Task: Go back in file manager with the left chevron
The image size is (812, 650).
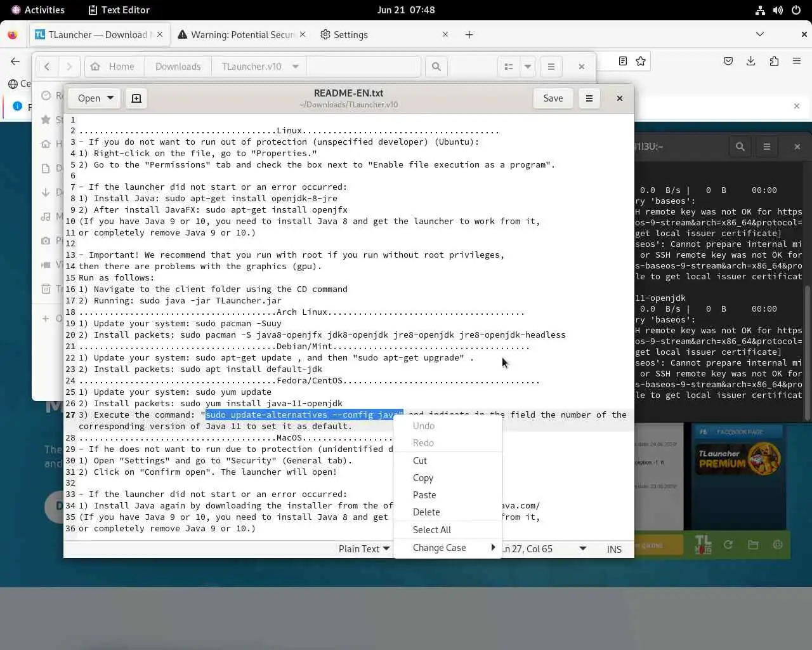Action: [x=47, y=67]
